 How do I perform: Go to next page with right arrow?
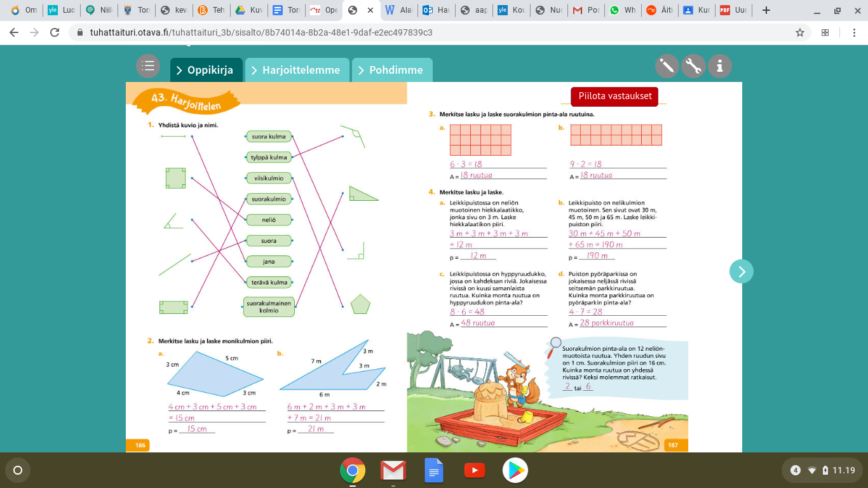[x=742, y=271]
